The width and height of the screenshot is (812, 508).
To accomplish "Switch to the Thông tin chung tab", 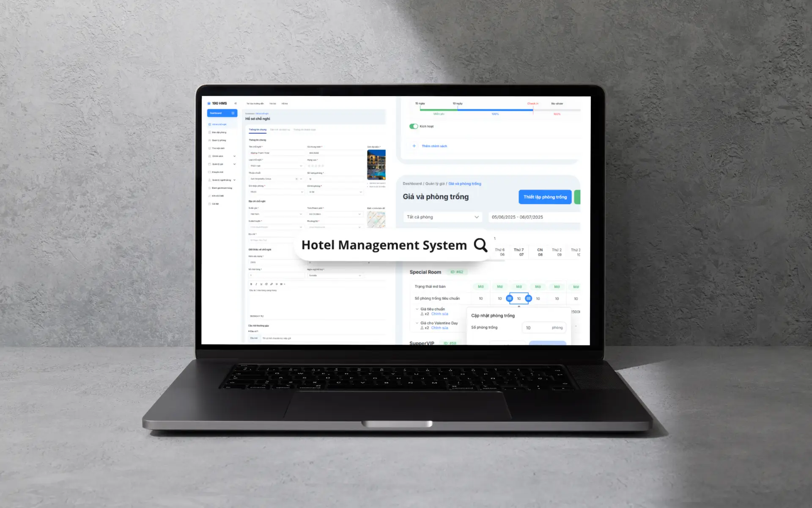I will (x=258, y=130).
